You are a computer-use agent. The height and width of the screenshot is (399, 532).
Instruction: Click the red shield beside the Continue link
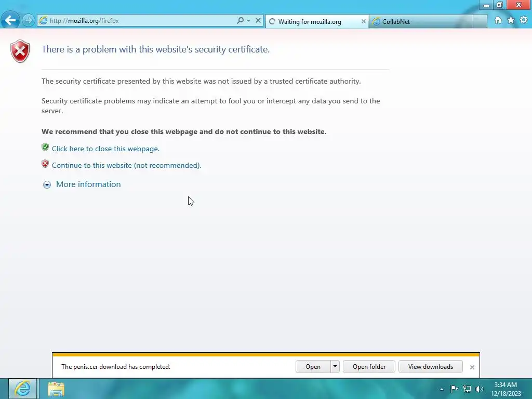(45, 164)
